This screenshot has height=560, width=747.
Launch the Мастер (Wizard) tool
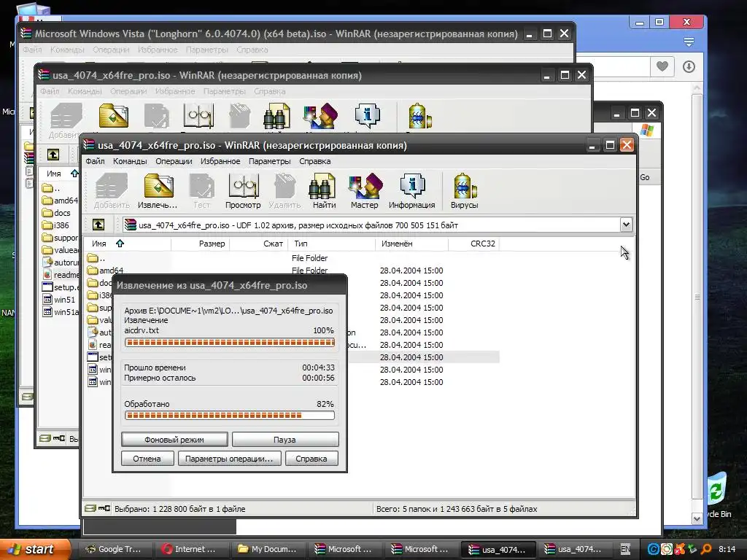coord(365,191)
